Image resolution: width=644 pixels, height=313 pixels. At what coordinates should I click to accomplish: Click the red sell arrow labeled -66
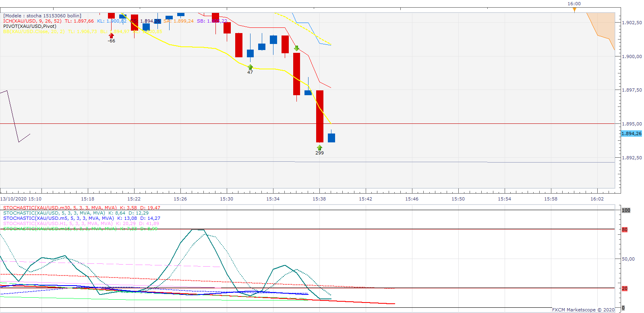tap(112, 35)
